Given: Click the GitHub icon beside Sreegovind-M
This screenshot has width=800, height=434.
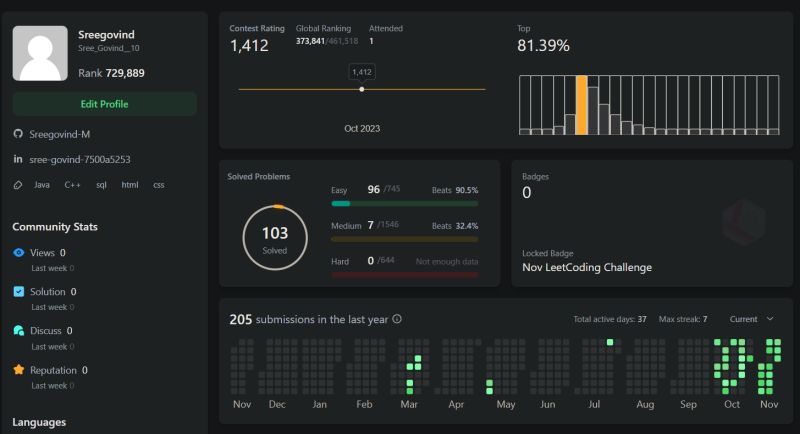Looking at the screenshot, I should [x=18, y=134].
